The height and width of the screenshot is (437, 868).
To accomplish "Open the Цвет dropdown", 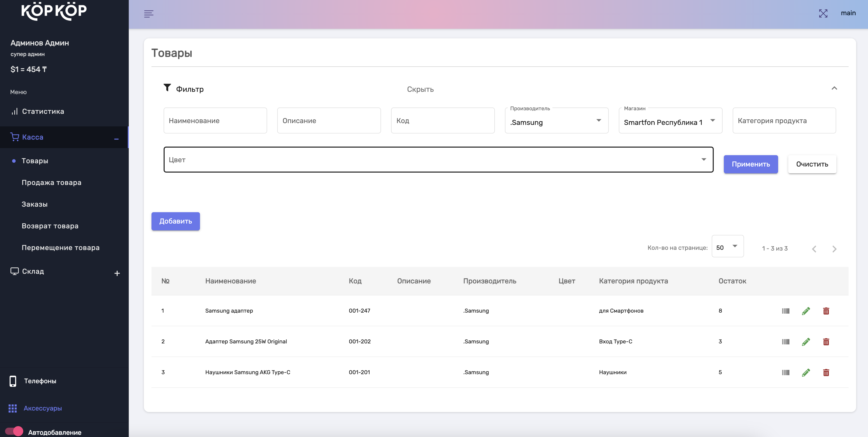I will click(438, 159).
